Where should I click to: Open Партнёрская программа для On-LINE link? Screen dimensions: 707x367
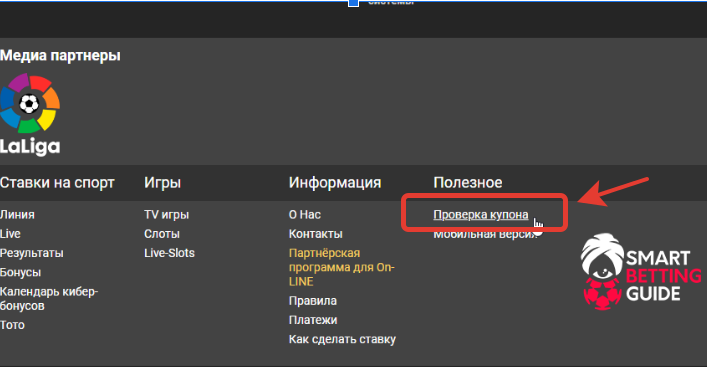342,267
